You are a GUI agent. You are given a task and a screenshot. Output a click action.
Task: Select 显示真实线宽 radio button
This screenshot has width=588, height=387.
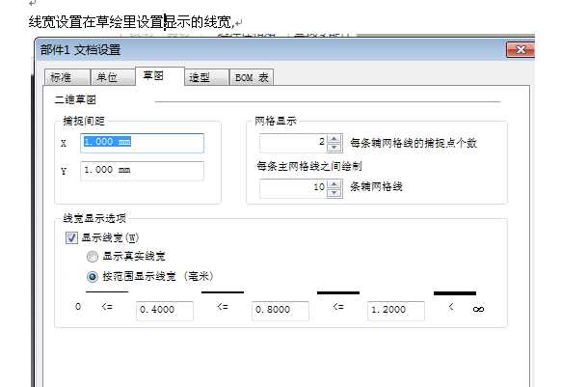[93, 257]
